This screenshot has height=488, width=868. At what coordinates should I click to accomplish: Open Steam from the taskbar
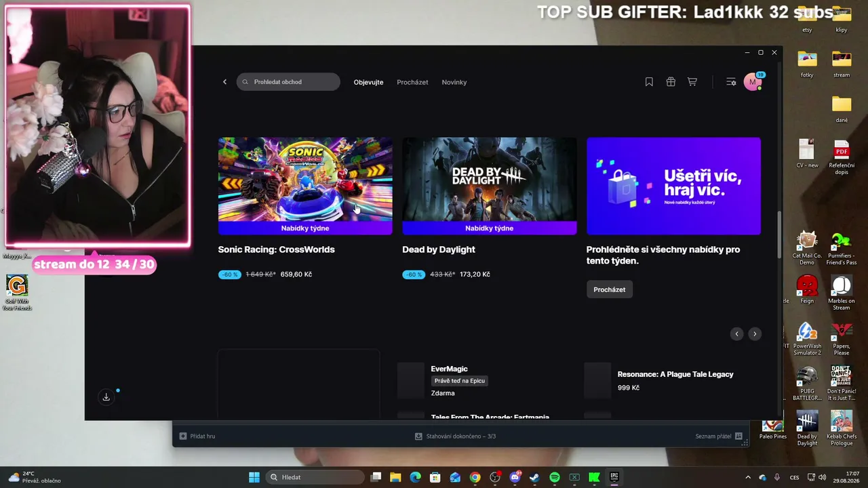click(534, 477)
